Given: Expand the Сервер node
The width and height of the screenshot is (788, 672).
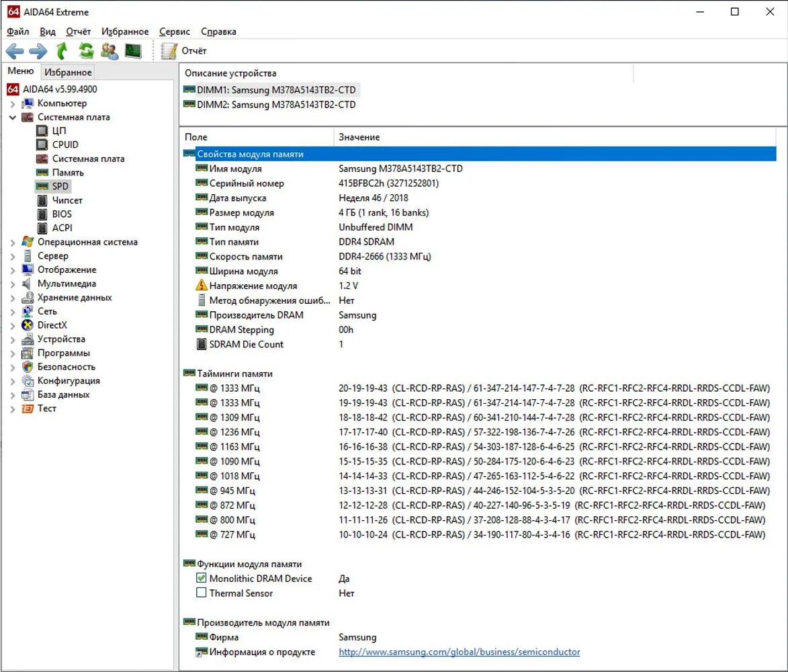Looking at the screenshot, I should [x=13, y=256].
